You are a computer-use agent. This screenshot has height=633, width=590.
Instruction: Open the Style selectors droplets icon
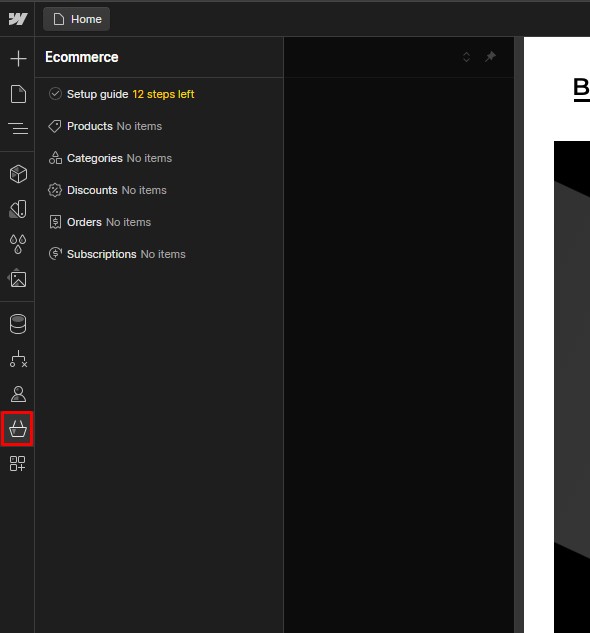pos(18,244)
